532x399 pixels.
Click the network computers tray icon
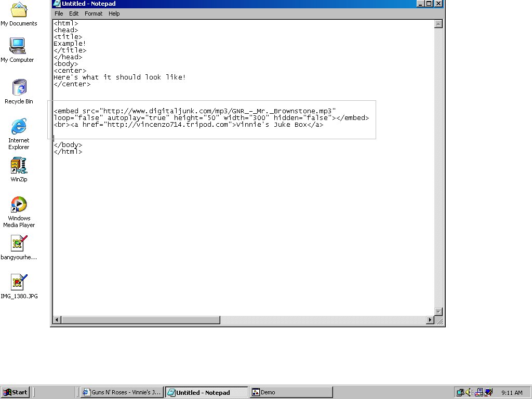click(460, 392)
